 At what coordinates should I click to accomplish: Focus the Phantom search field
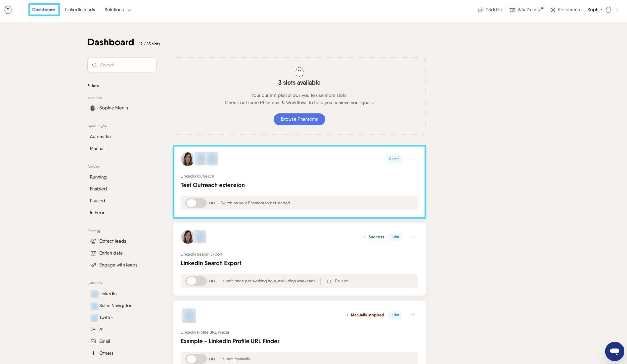pyautogui.click(x=122, y=65)
